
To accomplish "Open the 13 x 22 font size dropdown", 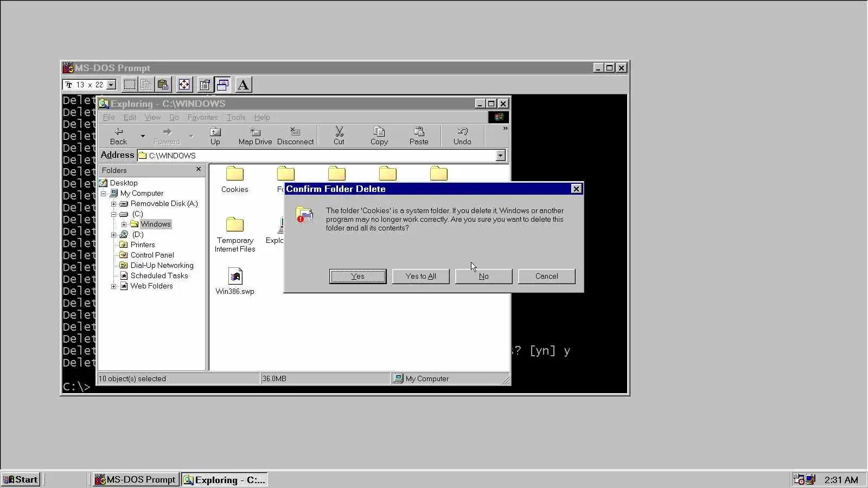I will coord(111,85).
